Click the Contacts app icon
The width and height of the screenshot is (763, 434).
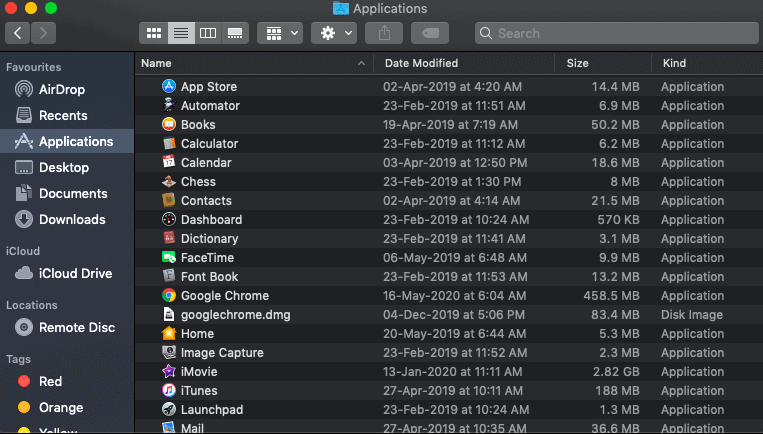[168, 200]
